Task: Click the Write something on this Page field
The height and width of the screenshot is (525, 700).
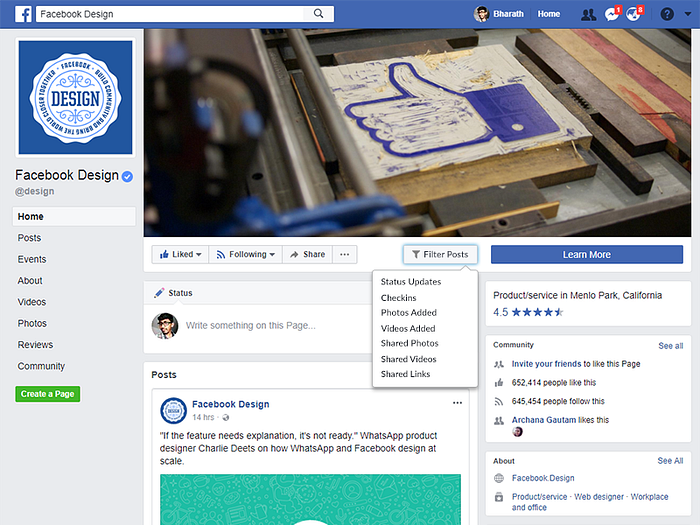Action: click(251, 325)
